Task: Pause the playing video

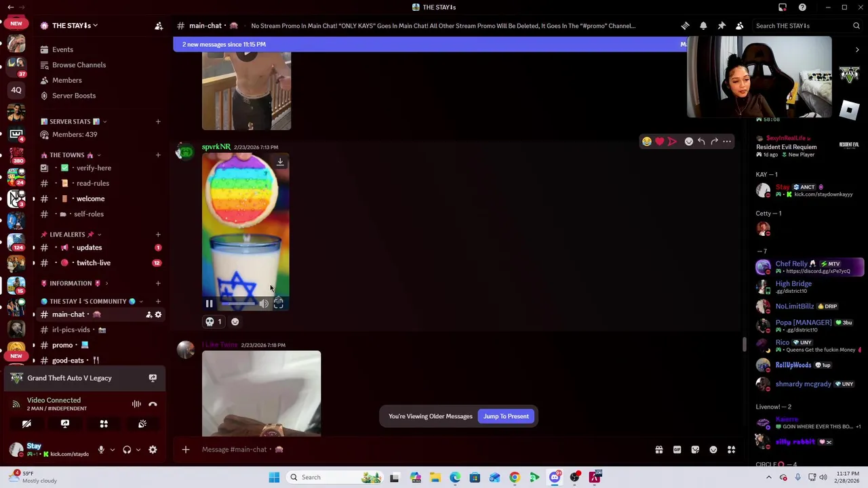Action: pos(209,304)
